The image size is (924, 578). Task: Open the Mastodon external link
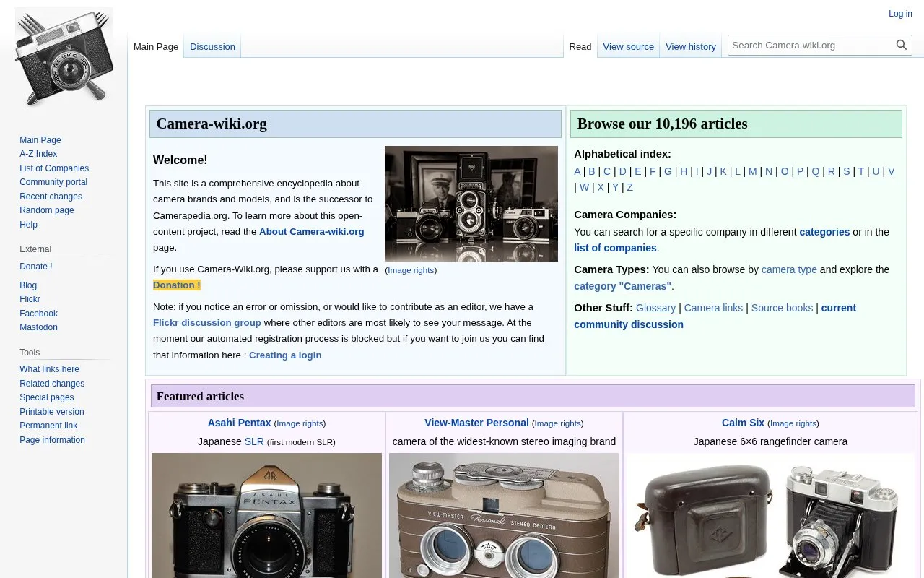click(38, 327)
